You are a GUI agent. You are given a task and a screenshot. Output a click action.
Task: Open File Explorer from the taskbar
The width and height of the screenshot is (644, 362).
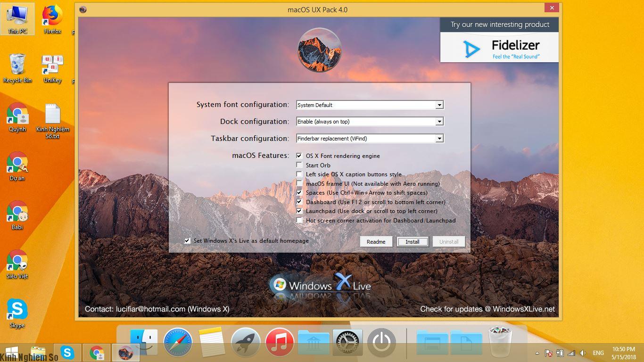click(38, 353)
